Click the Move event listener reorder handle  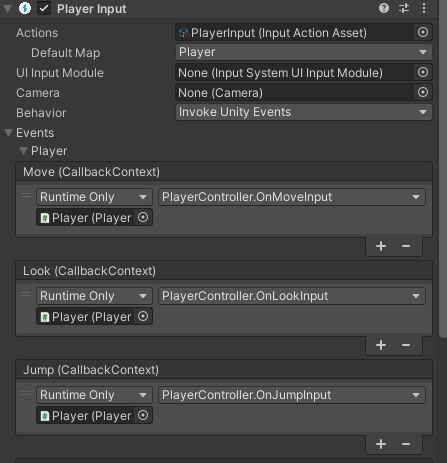[26, 195]
